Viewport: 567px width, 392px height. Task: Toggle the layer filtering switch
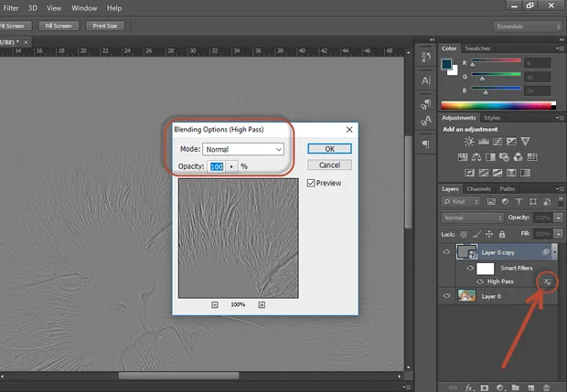(x=561, y=201)
